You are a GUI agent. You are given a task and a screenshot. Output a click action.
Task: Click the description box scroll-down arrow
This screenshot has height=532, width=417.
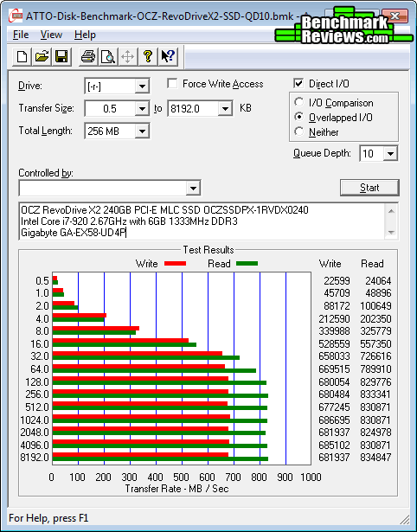pos(391,233)
